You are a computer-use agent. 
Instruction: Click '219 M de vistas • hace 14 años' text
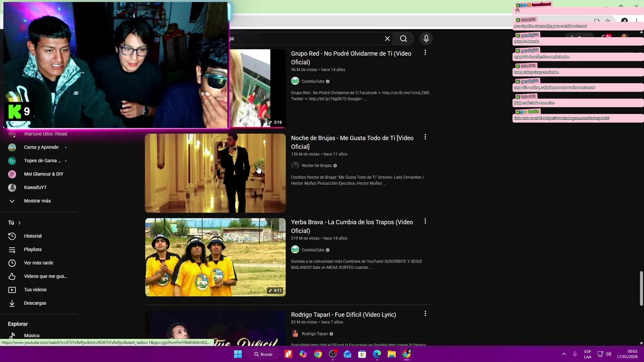[319, 238]
